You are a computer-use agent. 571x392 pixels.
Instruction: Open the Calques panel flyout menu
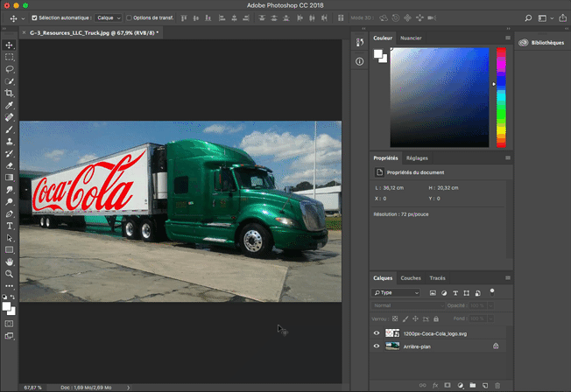(508, 278)
